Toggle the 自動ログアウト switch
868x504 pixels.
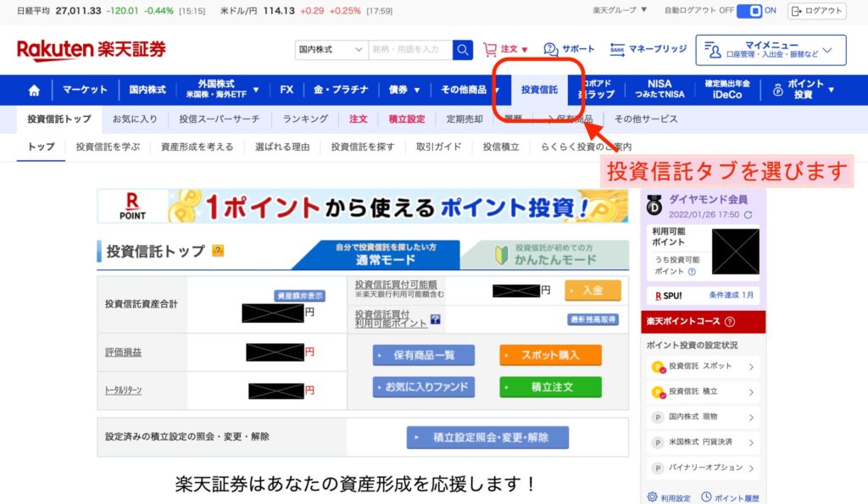coord(749,10)
